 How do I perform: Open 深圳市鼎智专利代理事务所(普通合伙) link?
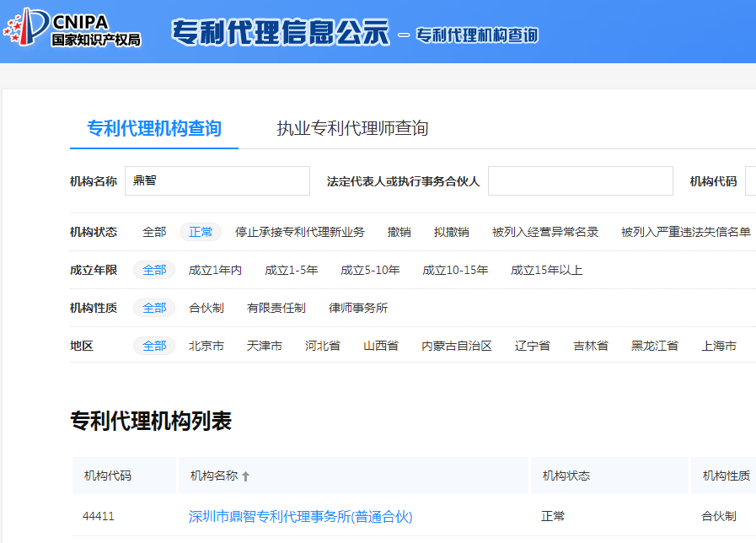click(x=300, y=516)
